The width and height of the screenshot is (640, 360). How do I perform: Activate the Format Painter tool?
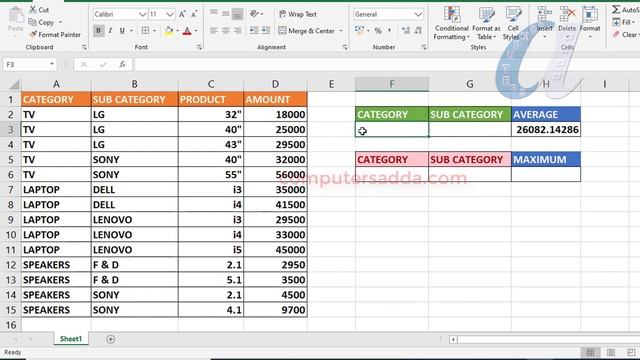[55, 35]
